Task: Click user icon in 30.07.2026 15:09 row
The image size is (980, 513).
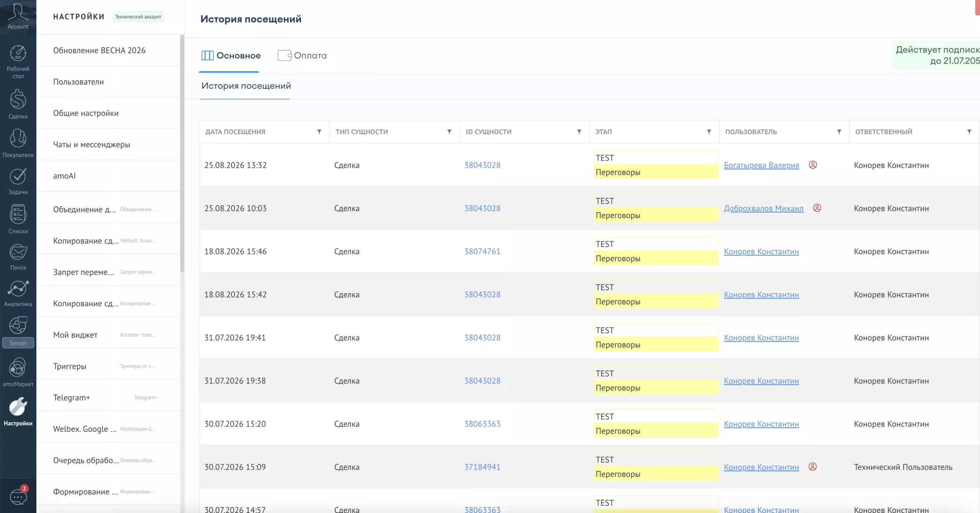Action: click(812, 467)
